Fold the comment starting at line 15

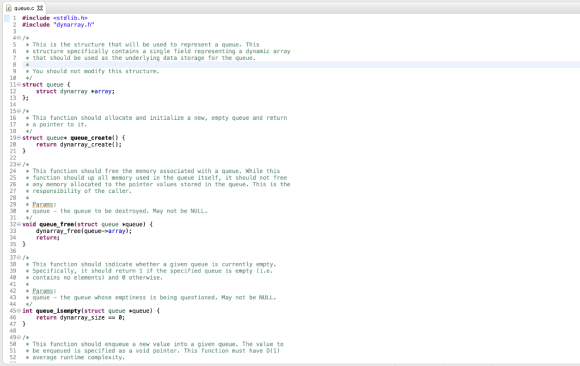click(x=19, y=111)
